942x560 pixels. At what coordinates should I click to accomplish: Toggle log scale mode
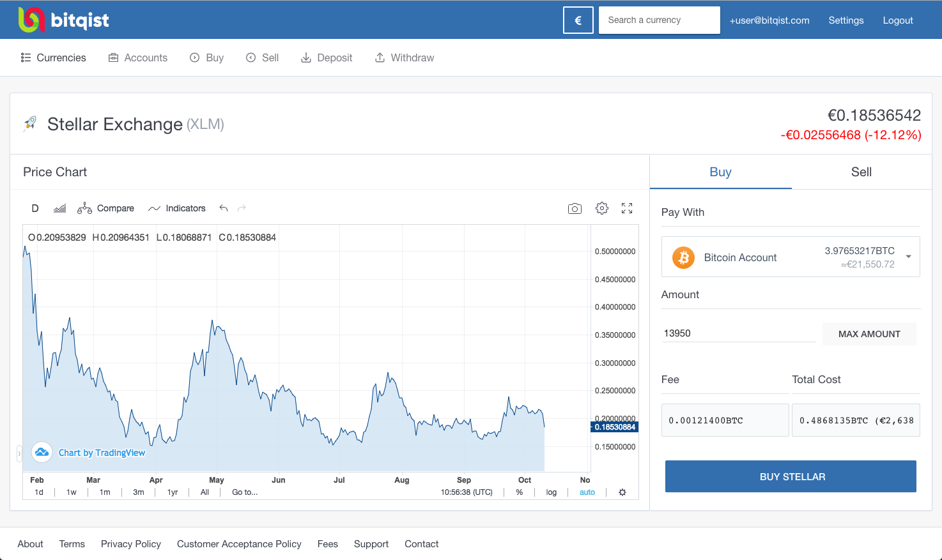[552, 492]
